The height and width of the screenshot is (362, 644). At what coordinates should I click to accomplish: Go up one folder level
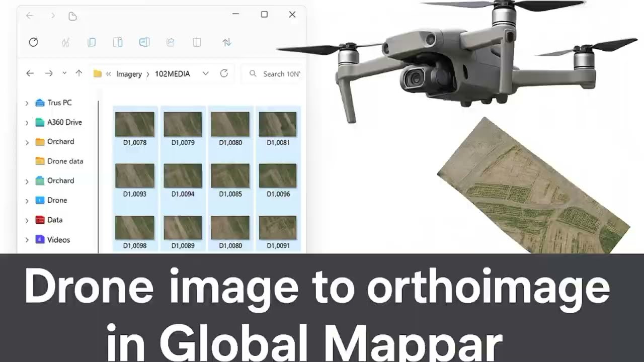78,73
